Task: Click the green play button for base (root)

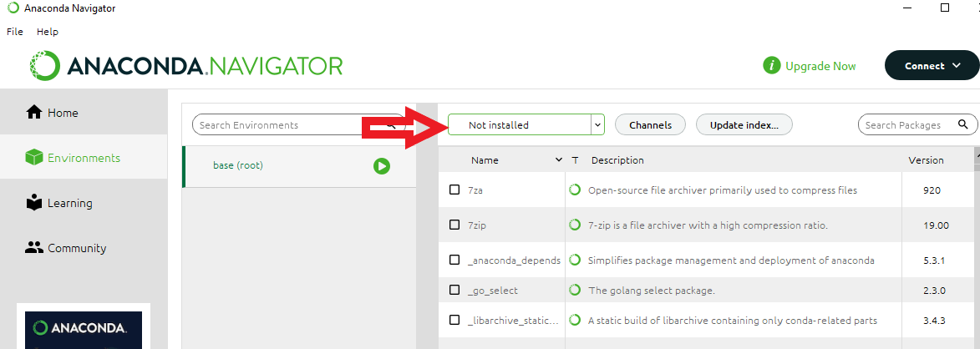Action: click(x=382, y=166)
